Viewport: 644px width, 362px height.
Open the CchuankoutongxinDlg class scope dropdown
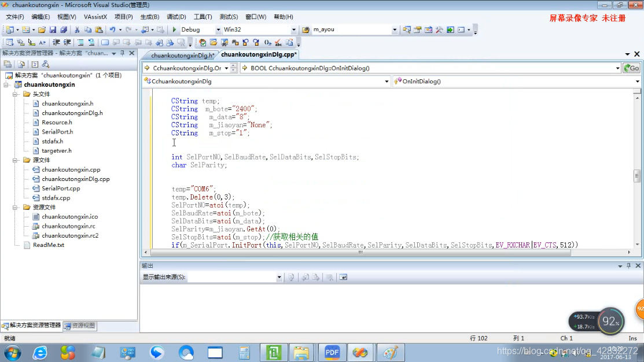coord(387,82)
